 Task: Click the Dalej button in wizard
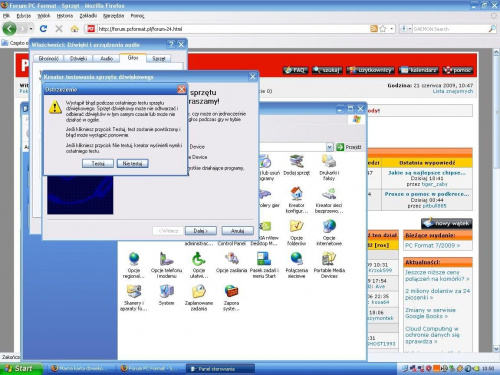pos(201,230)
